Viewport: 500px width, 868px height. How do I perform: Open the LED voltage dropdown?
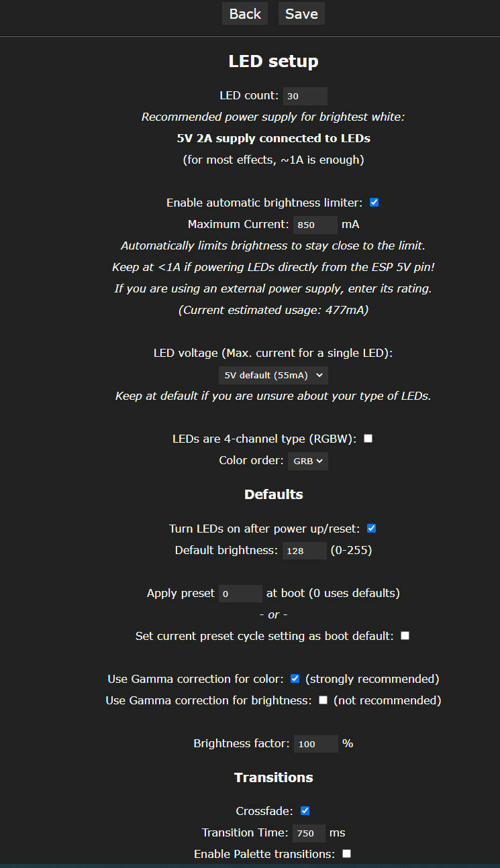(273, 375)
